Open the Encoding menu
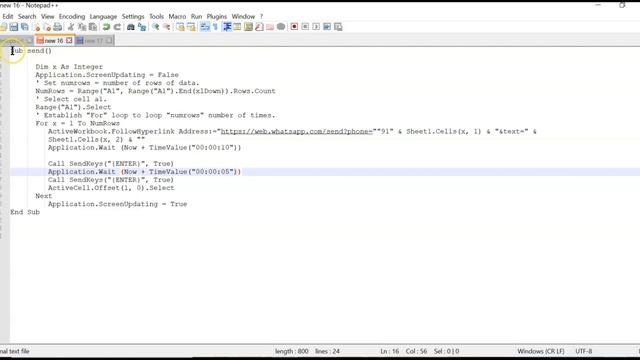This screenshot has width=640, height=360. click(x=72, y=16)
